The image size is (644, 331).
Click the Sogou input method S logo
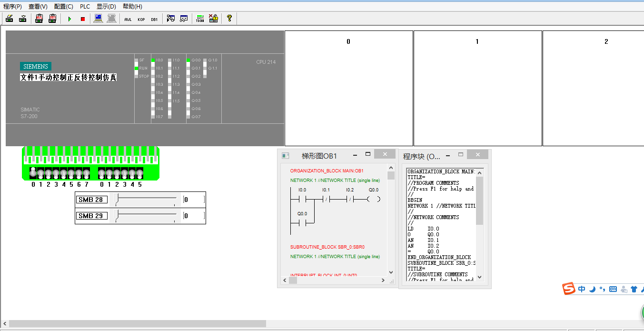coord(569,289)
